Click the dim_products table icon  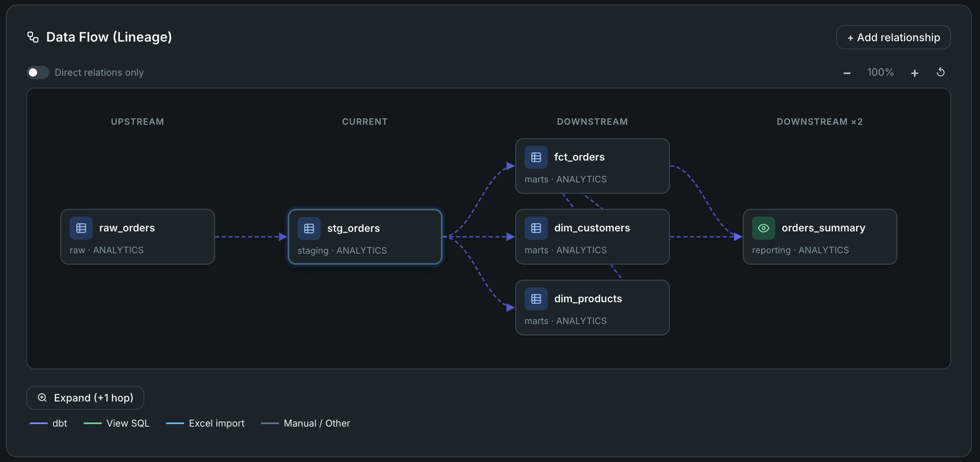pyautogui.click(x=536, y=299)
